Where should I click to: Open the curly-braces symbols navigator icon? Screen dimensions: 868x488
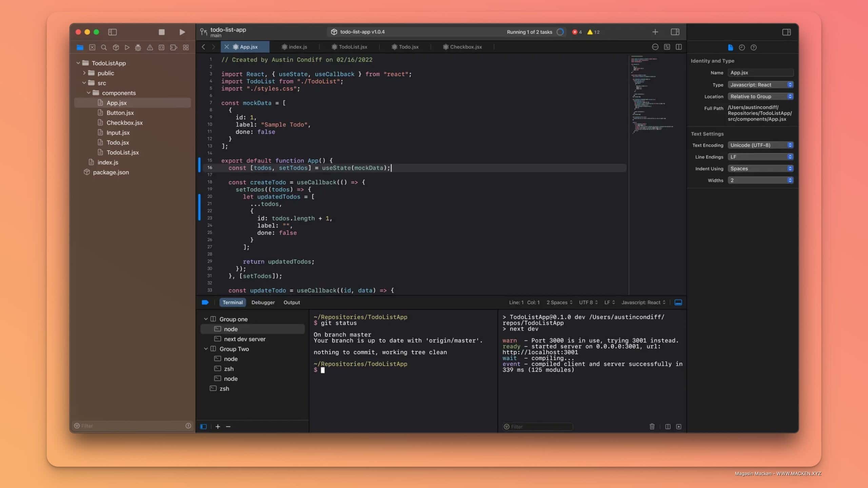point(161,47)
